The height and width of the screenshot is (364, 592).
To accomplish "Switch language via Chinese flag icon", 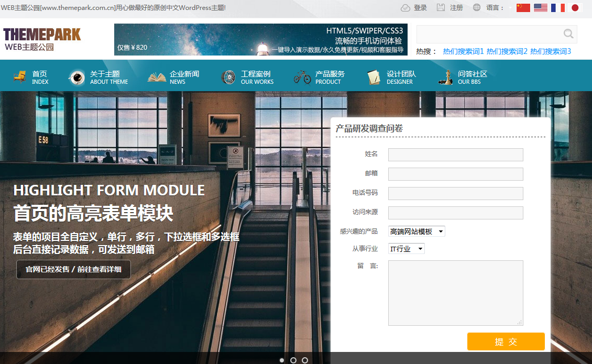I will tap(523, 7).
